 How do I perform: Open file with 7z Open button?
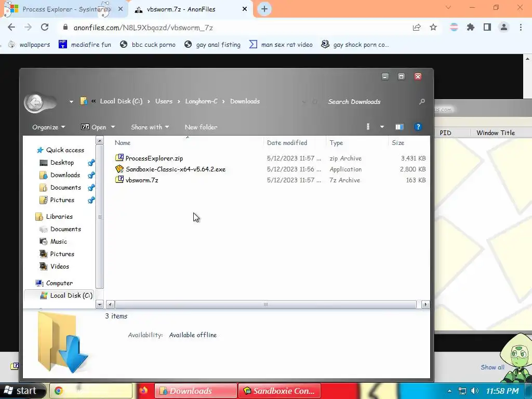pyautogui.click(x=94, y=127)
